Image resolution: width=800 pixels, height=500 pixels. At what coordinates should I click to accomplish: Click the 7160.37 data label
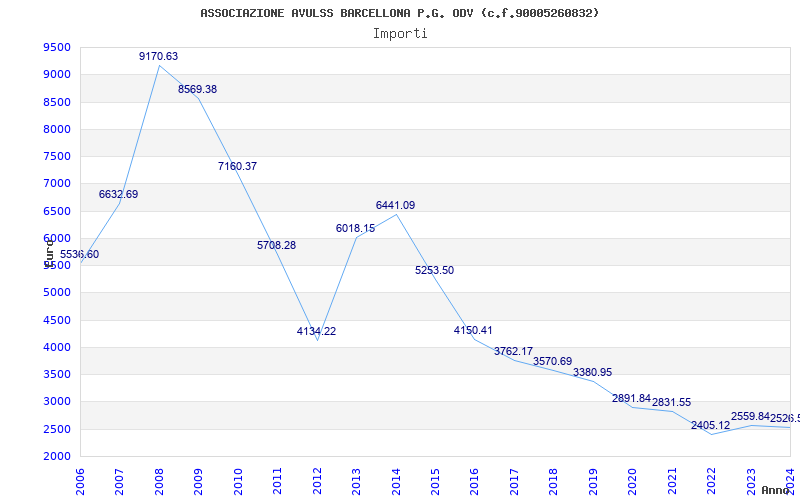[x=237, y=166]
